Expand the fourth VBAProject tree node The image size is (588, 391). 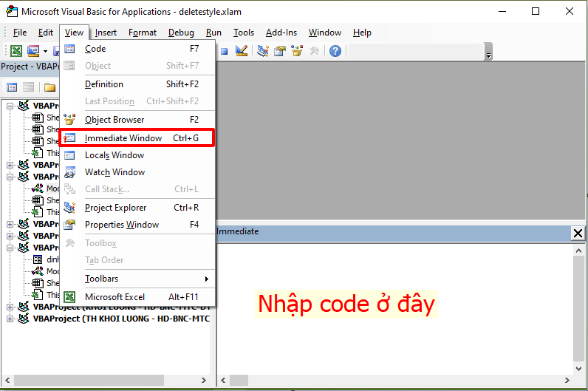[x=10, y=224]
